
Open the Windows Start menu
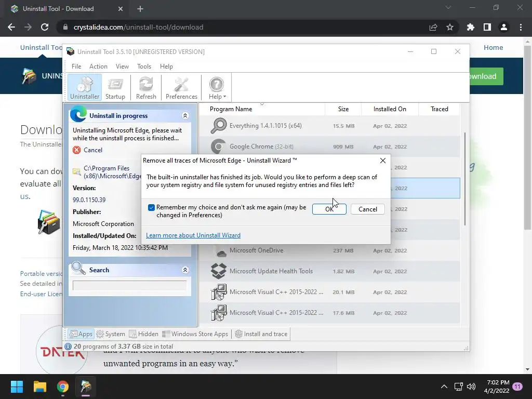pos(17,387)
